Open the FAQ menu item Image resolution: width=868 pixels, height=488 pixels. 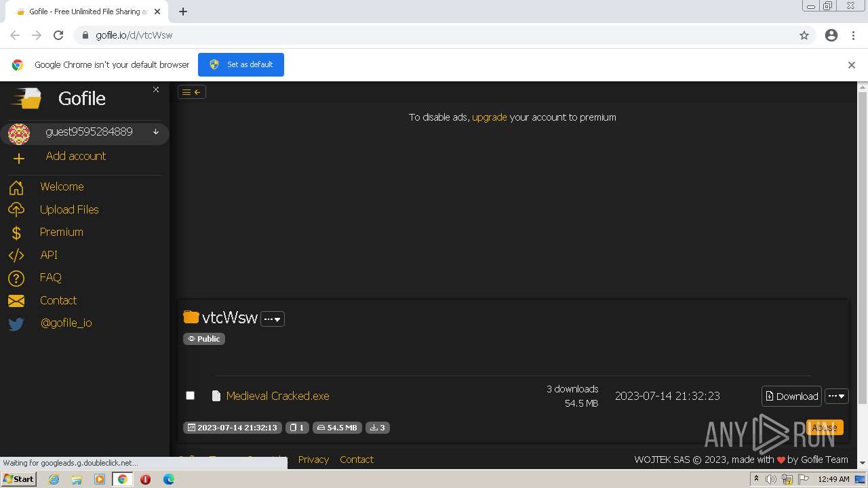click(x=51, y=277)
